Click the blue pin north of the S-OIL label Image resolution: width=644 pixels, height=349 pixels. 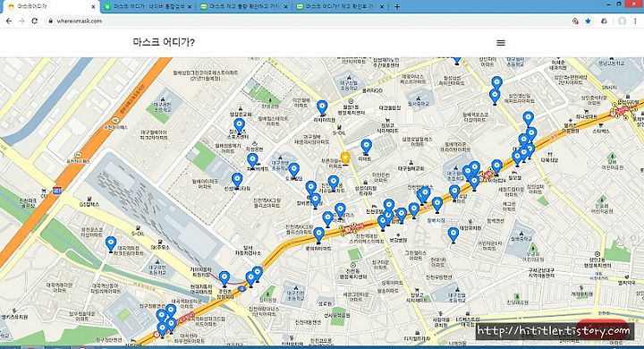pos(322,107)
